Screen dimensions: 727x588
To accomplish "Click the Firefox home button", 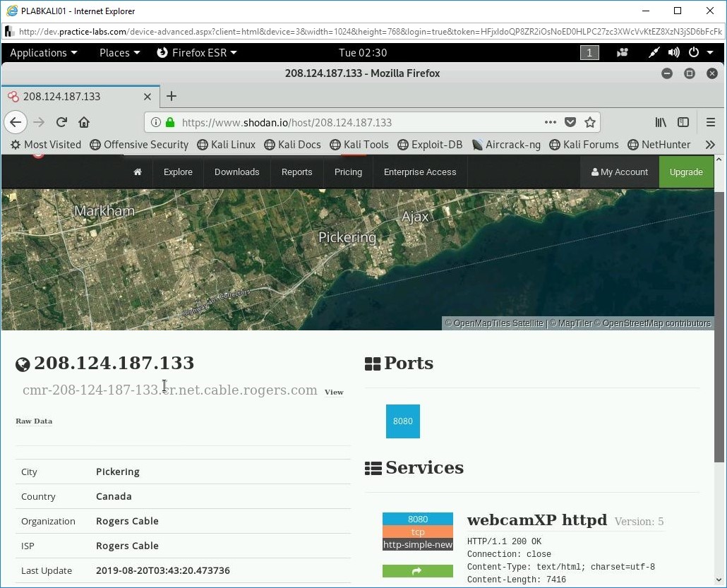I will tap(83, 121).
